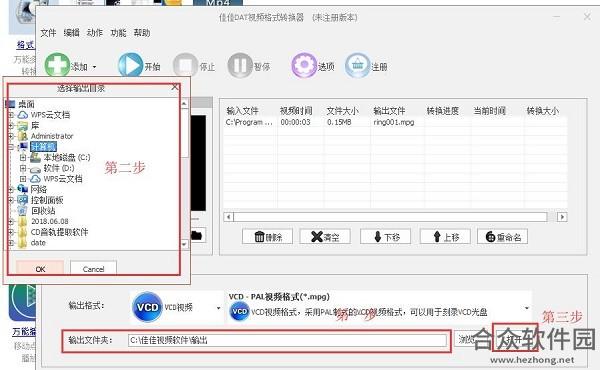Expand the 软件 (D:) node
The width and height of the screenshot is (600, 370).
(23, 168)
